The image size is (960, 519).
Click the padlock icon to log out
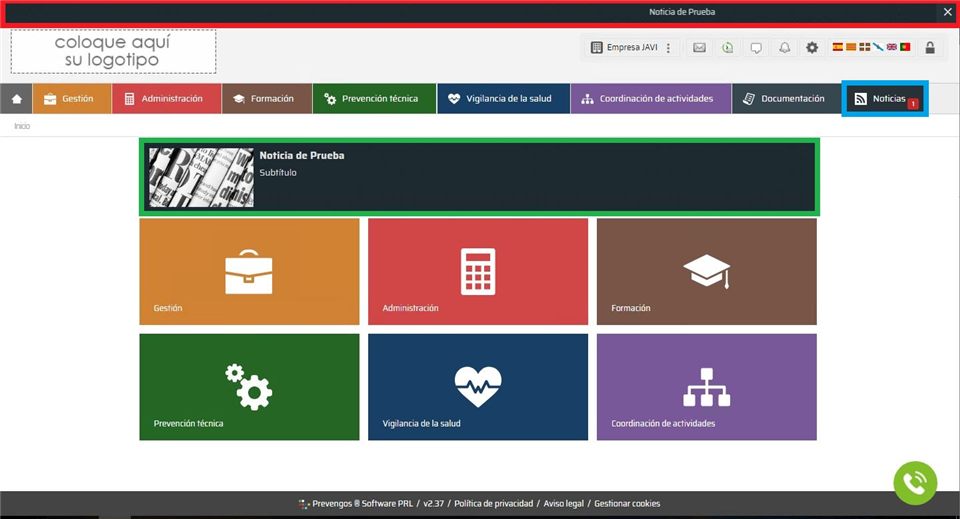(x=930, y=48)
